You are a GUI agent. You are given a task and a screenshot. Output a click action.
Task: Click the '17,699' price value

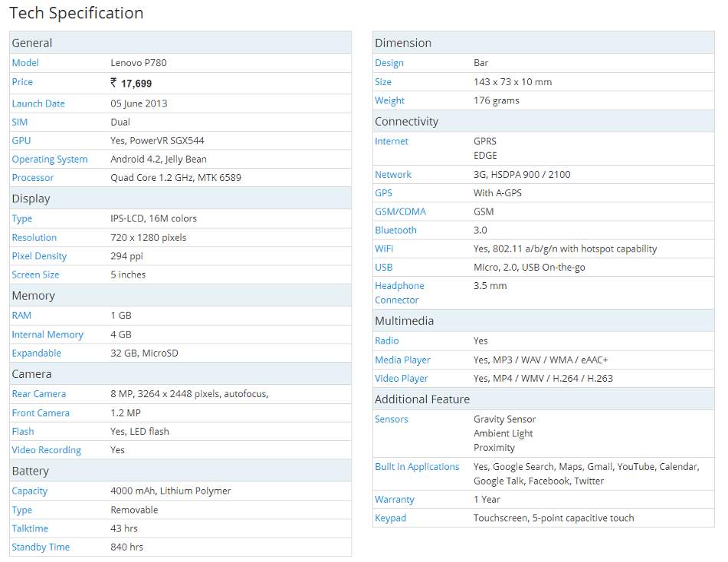(x=136, y=84)
